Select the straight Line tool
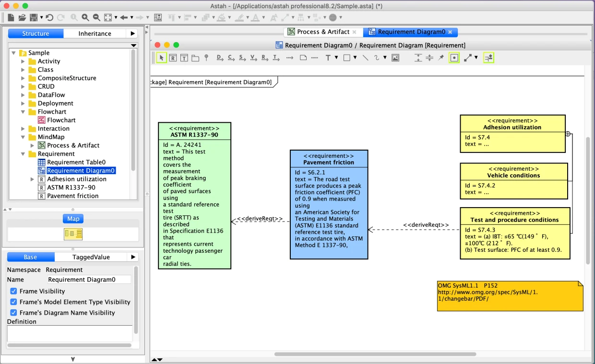The width and height of the screenshot is (595, 364). (365, 58)
